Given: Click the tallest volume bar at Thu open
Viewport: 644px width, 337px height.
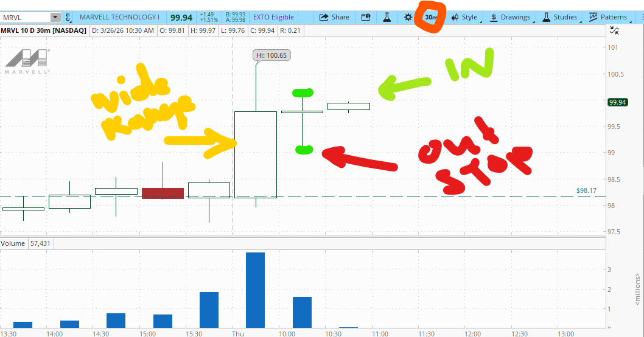Looking at the screenshot, I should pos(256,290).
